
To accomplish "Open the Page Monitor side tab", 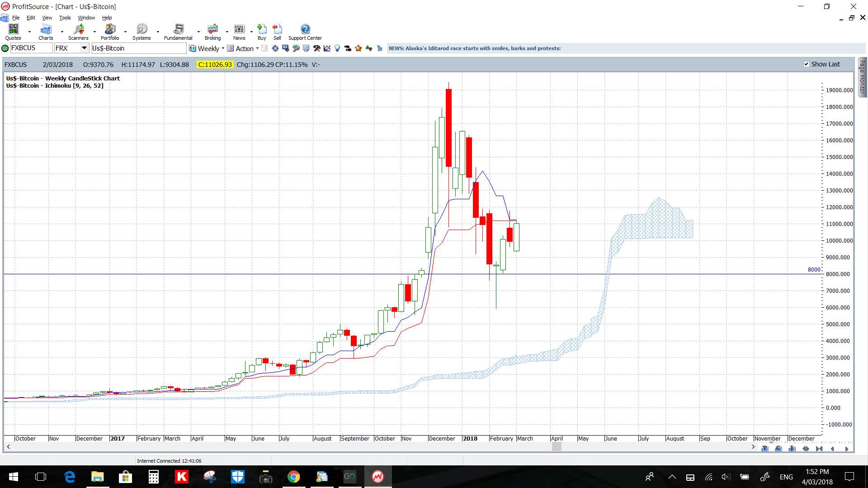I will (862, 76).
